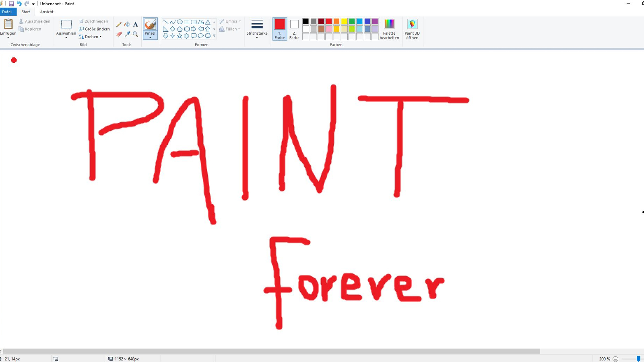644x362 pixels.
Task: Expand the shapes gallery more arrow
Action: click(214, 36)
